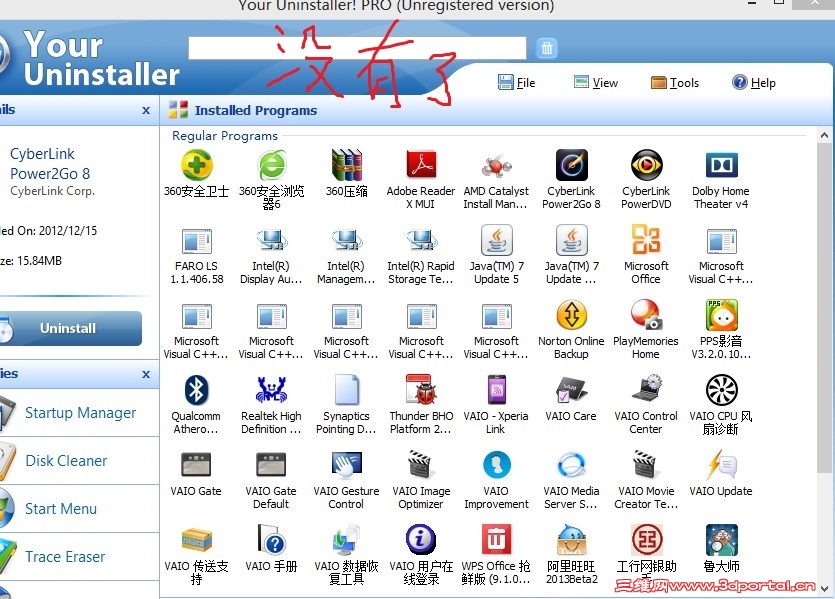The image size is (835, 599).
Task: Select Qualcomm Atheros Bluetooth icon
Action: tap(197, 390)
